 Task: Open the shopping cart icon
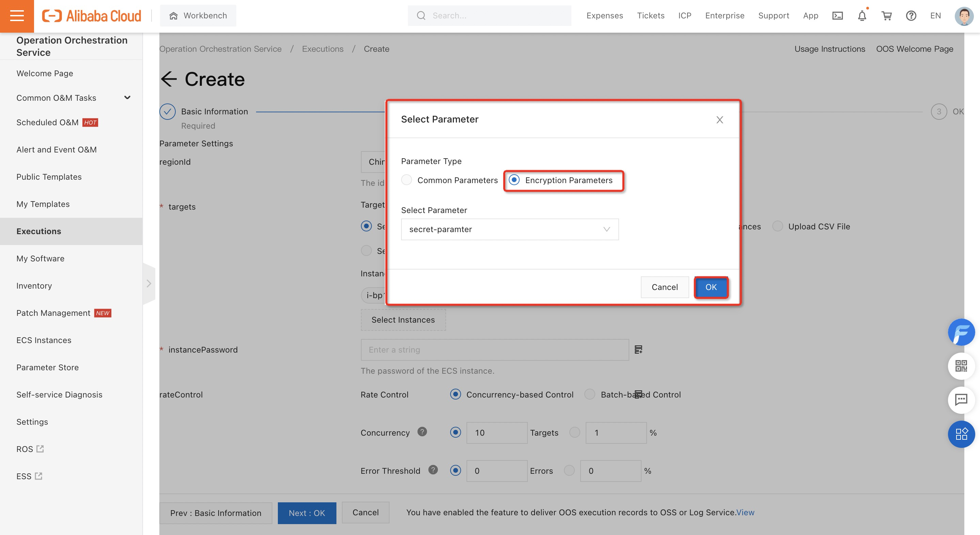887,16
